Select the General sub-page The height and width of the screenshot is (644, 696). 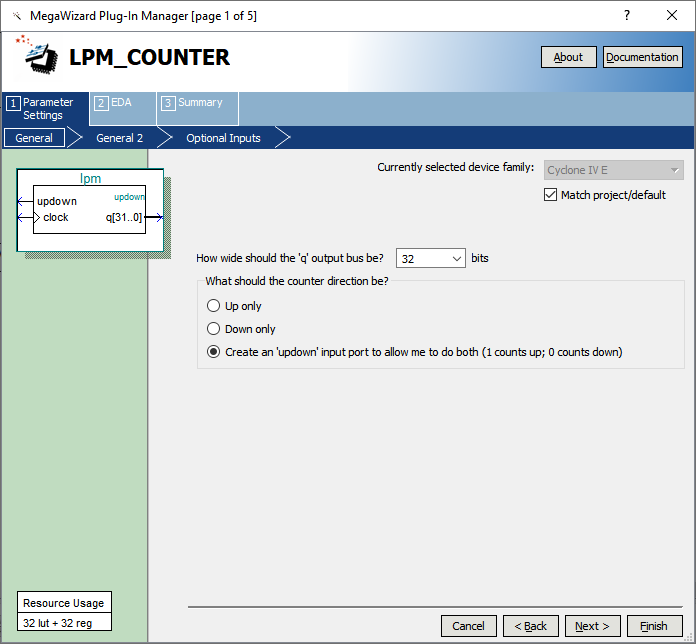coord(34,138)
